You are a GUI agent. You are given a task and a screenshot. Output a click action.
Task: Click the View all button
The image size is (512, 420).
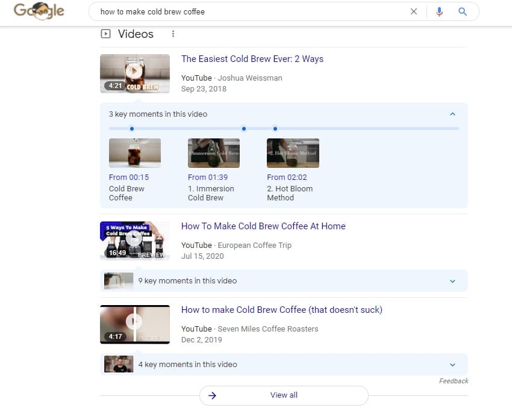click(284, 396)
